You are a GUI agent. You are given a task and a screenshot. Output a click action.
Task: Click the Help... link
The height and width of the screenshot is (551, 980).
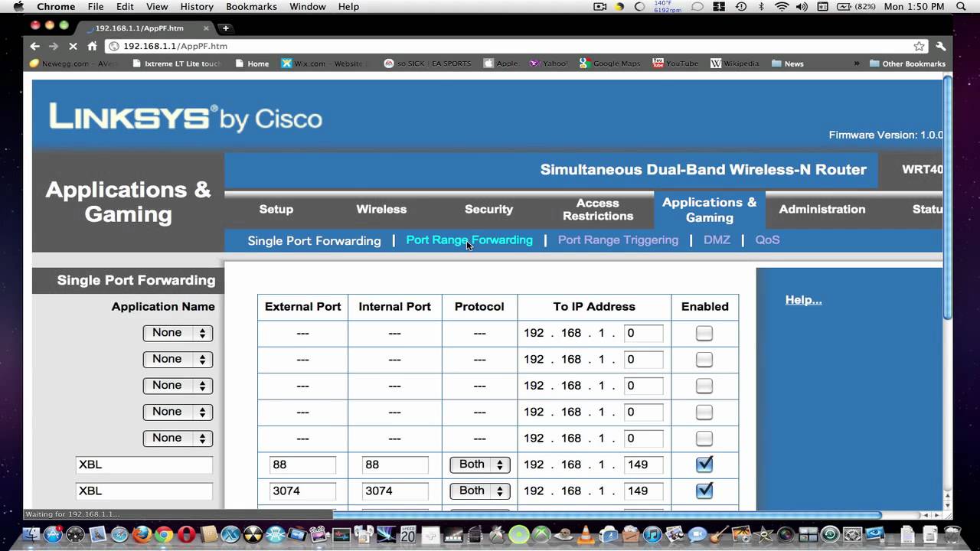[803, 300]
